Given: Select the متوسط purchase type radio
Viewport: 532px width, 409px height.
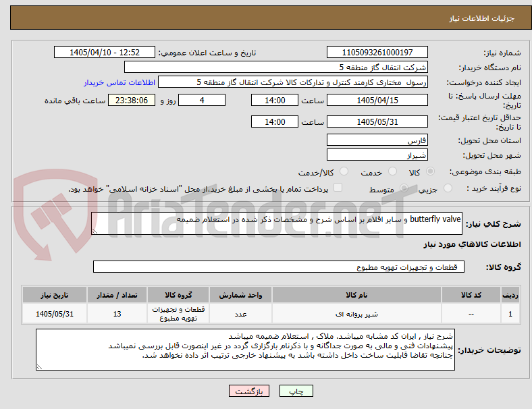Looking at the screenshot, I should pos(404,188).
